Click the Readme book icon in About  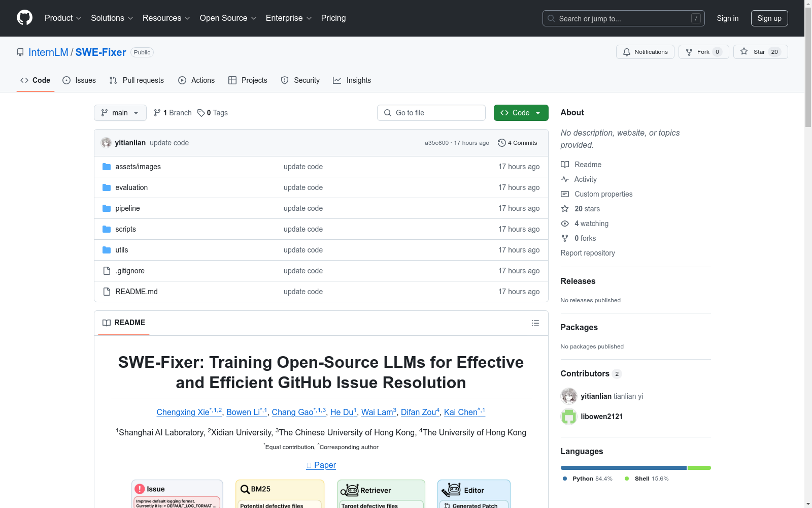[x=565, y=165]
